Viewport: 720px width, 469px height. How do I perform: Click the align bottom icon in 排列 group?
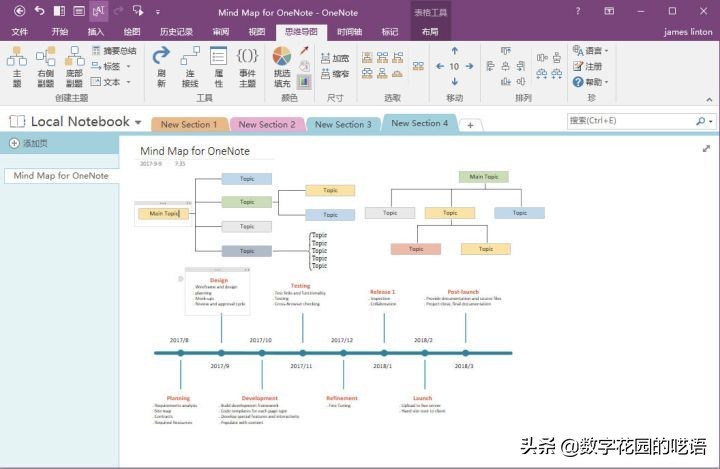pyautogui.click(x=505, y=82)
